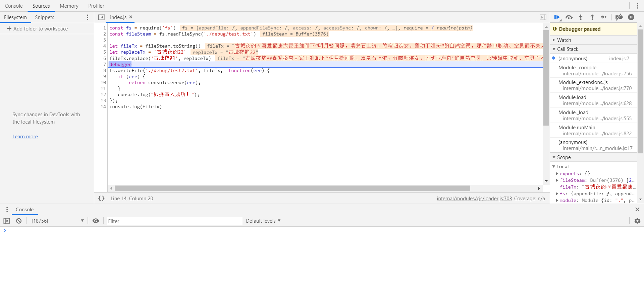Viewport: 644px width, 290px height.
Task: Resume script execution in debugger
Action: pos(557,17)
